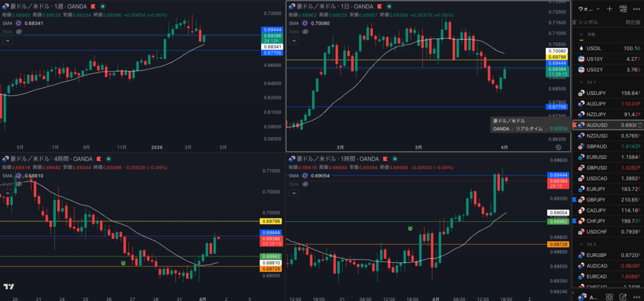
Task: Collapse the 先物 watchlist section
Action: click(581, 35)
